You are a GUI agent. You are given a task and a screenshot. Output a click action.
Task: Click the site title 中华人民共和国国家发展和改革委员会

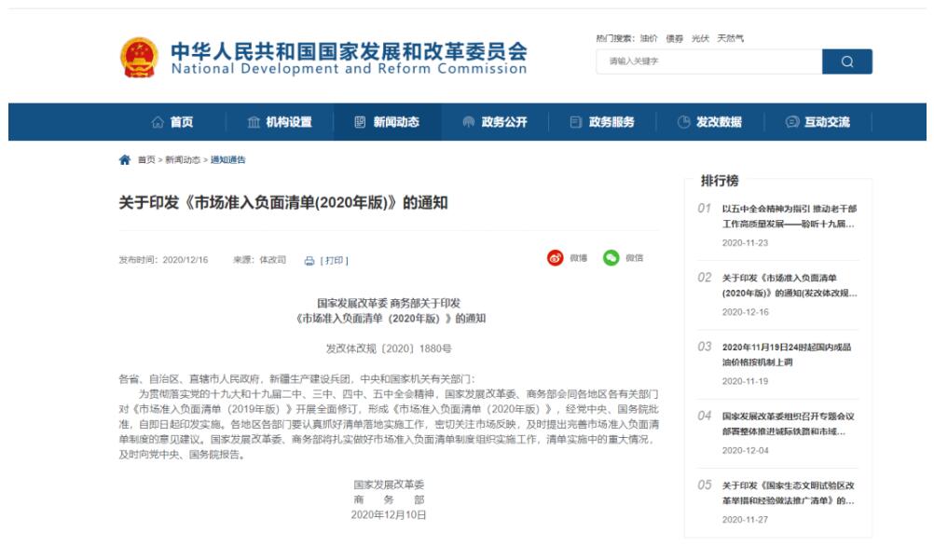tap(349, 51)
